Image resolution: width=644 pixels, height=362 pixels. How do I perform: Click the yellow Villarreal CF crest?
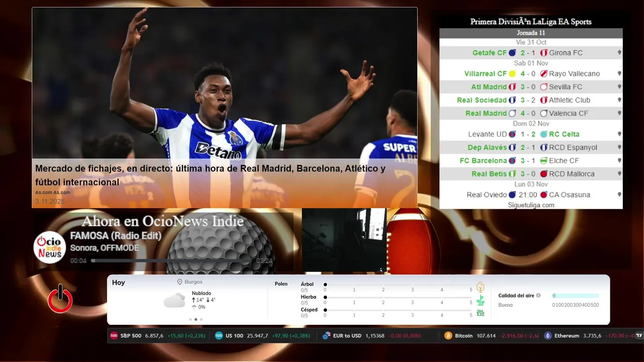[512, 74]
